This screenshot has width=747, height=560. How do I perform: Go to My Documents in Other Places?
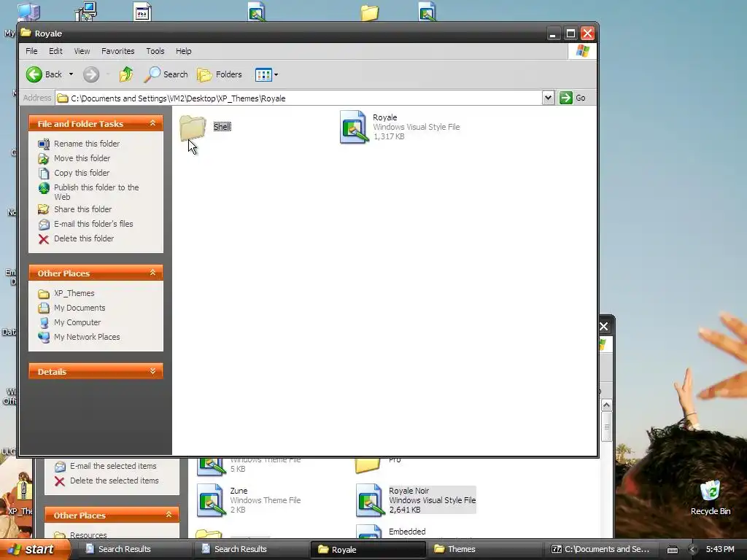(80, 308)
